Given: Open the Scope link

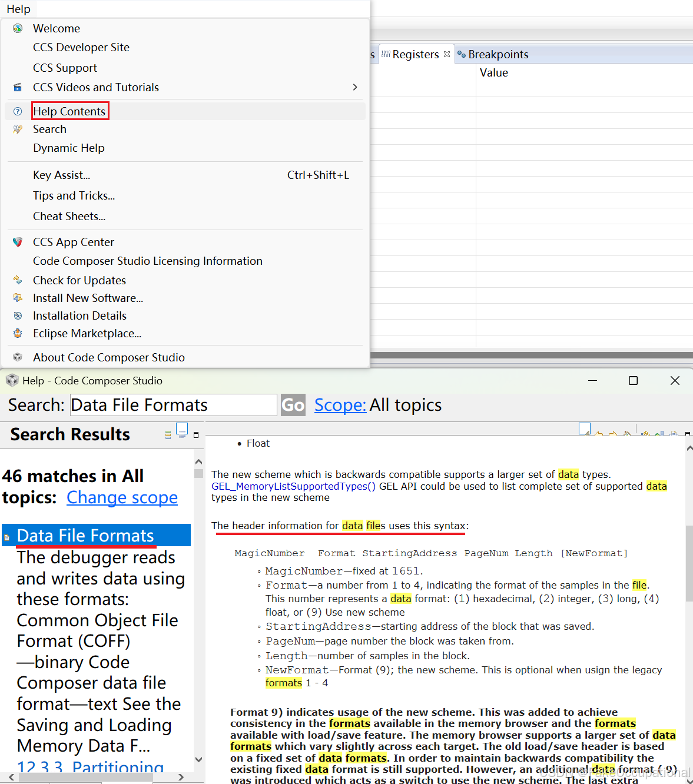Looking at the screenshot, I should point(340,405).
